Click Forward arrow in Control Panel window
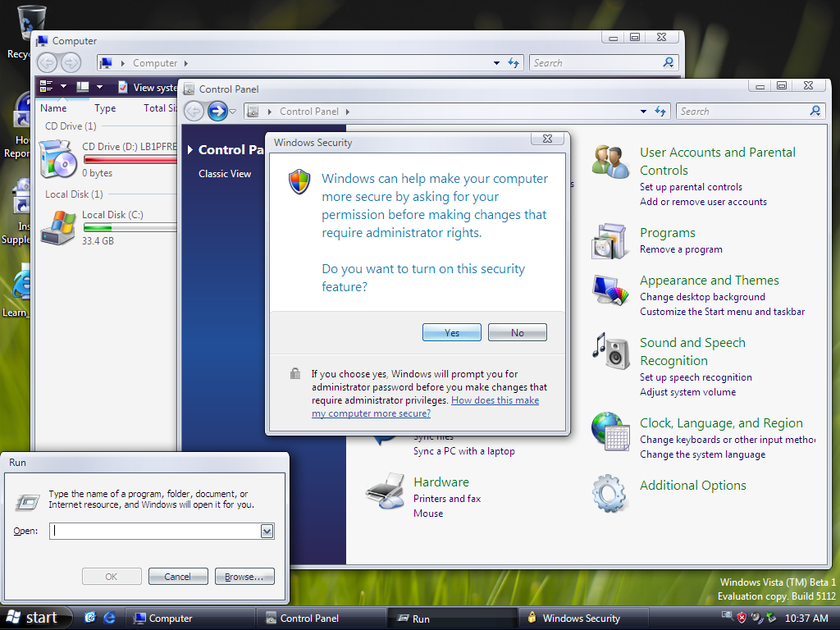Viewport: 840px width, 630px height. click(217, 112)
